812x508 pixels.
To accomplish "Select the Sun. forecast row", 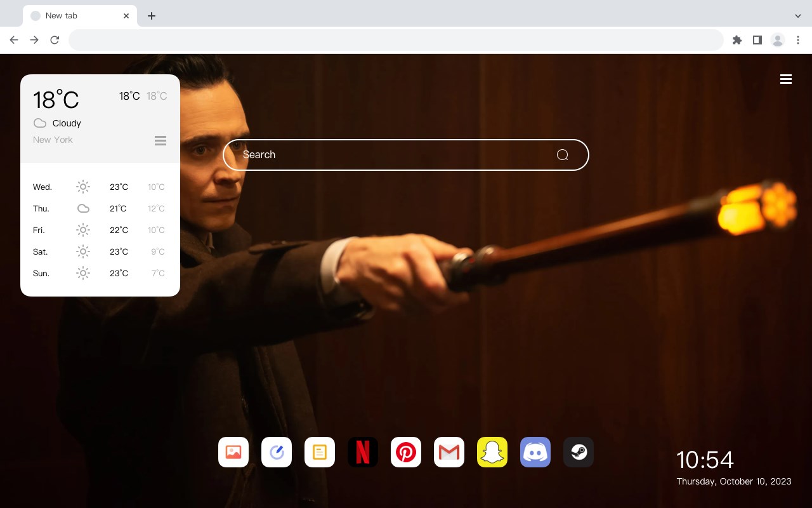I will tap(100, 273).
